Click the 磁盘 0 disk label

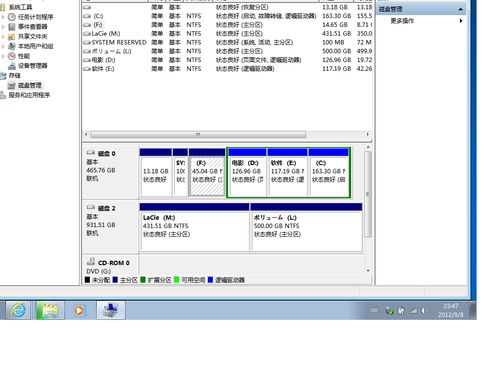pos(106,153)
